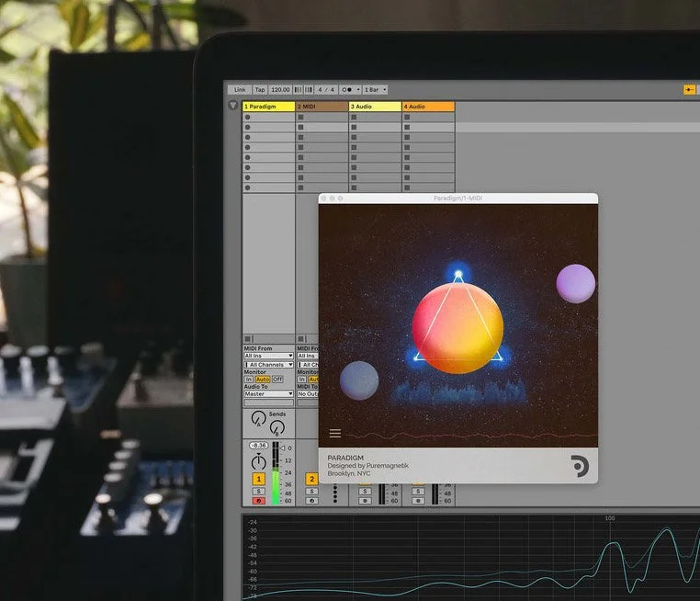Select the '3 Audio' track header
700x601 pixels.
point(375,107)
